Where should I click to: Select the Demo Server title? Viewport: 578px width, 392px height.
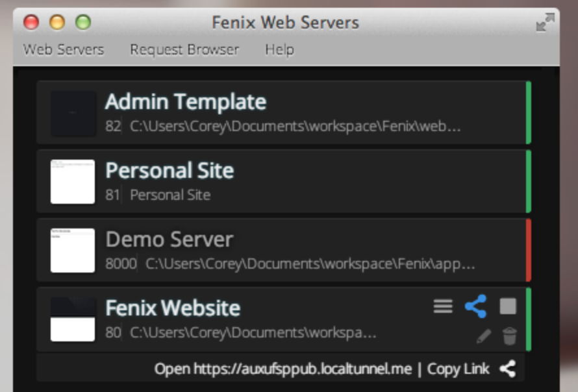pyautogui.click(x=170, y=239)
